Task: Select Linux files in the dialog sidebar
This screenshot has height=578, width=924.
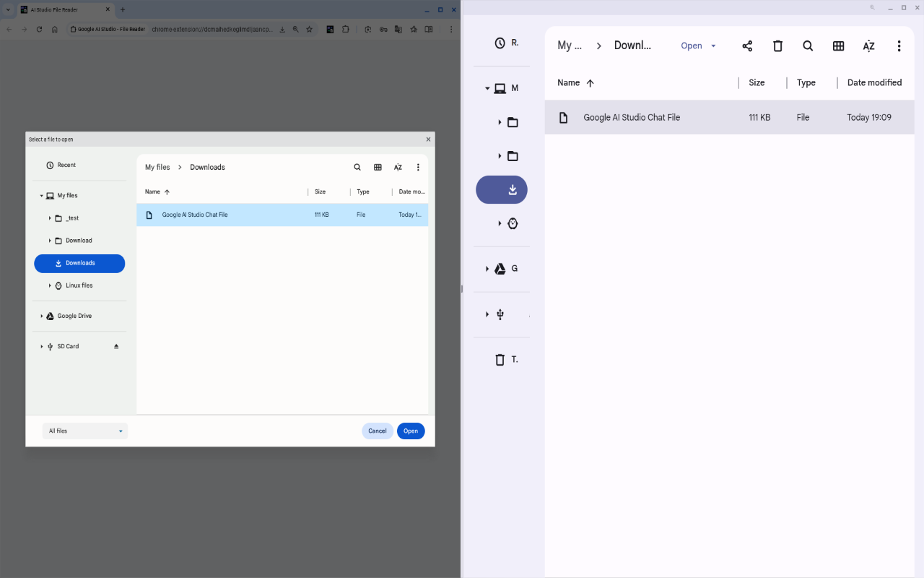Action: point(79,285)
